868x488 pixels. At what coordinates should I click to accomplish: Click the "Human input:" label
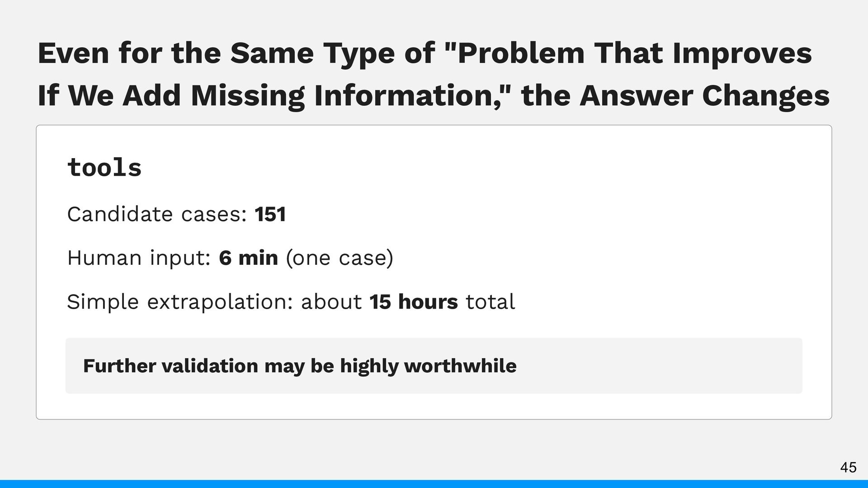click(x=139, y=258)
